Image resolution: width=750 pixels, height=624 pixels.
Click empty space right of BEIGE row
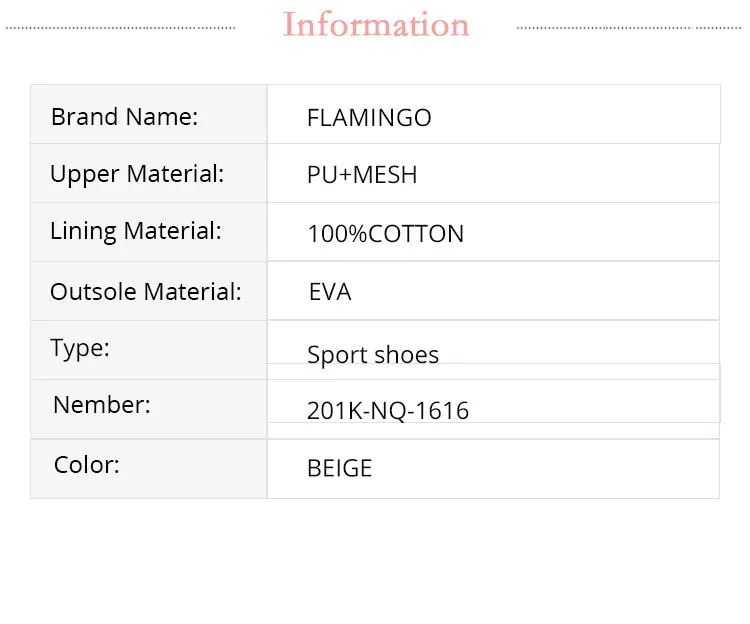[x=545, y=469]
